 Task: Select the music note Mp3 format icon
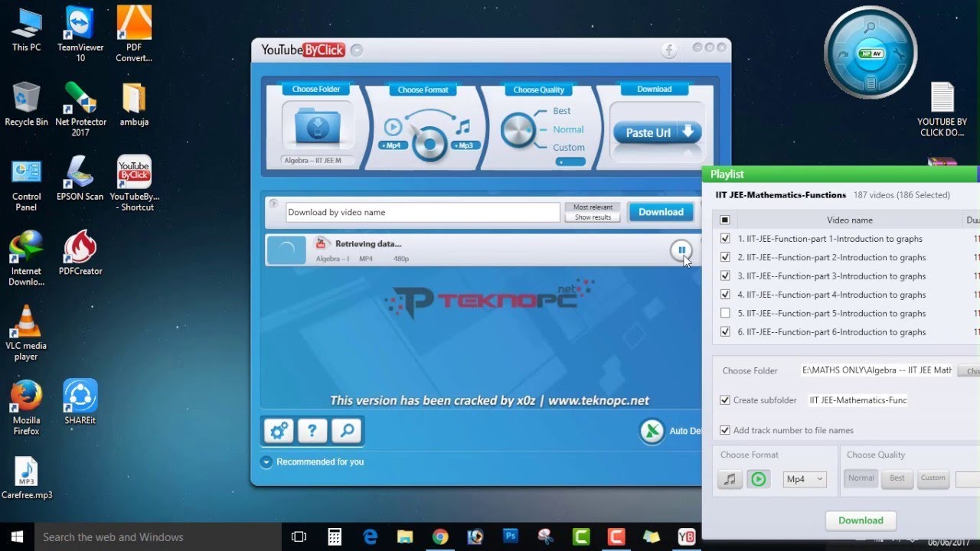pyautogui.click(x=462, y=127)
